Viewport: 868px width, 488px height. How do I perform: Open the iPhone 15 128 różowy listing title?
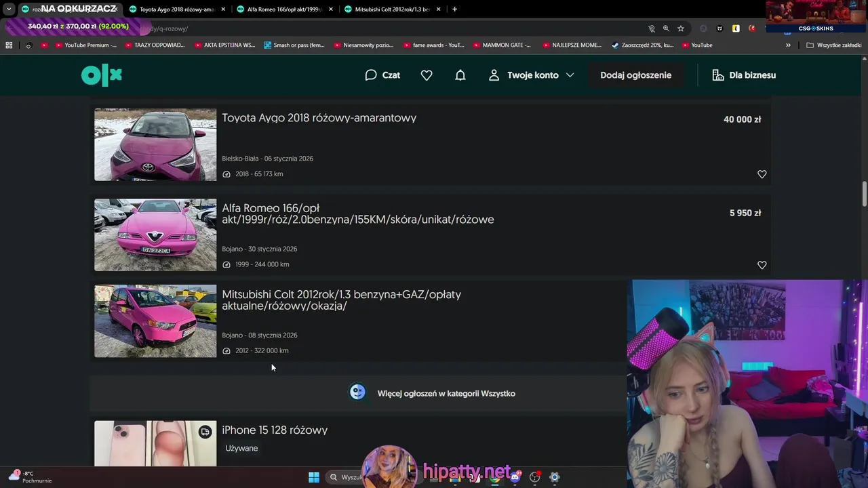coord(275,430)
